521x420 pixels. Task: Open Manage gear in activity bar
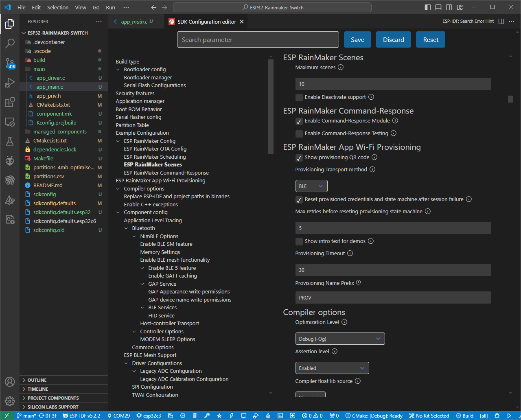[x=10, y=401]
